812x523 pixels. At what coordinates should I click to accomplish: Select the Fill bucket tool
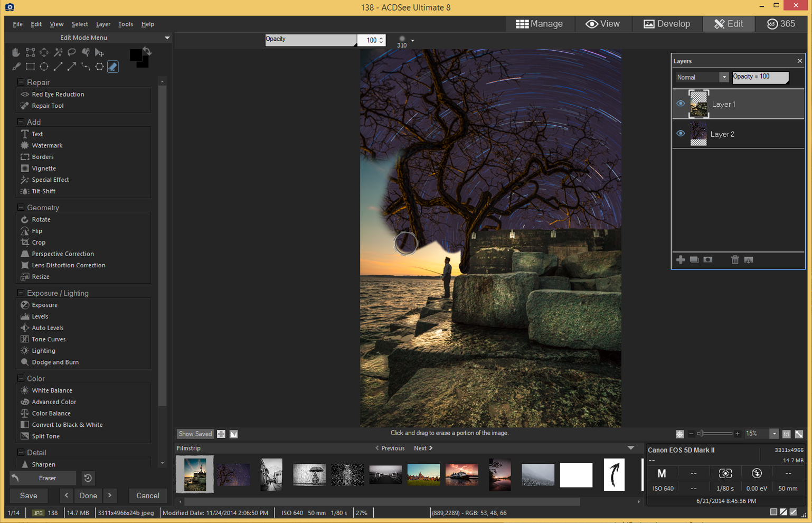coord(86,52)
